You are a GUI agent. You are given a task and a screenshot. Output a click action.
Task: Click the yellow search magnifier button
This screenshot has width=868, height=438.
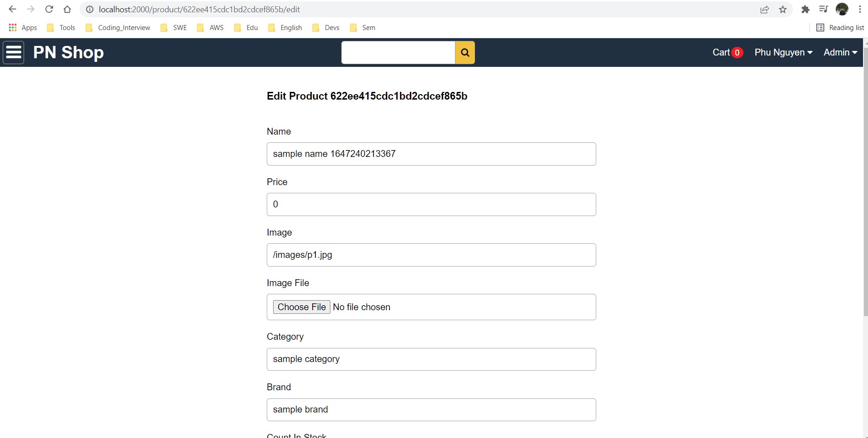465,52
